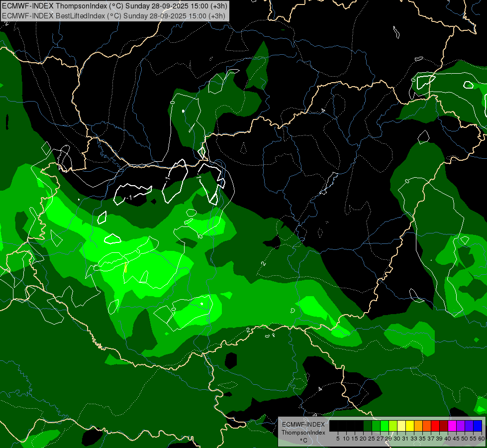The width and height of the screenshot is (487, 448).
Task: Choose the purple 45–50 legend swatch
Action: (460, 426)
